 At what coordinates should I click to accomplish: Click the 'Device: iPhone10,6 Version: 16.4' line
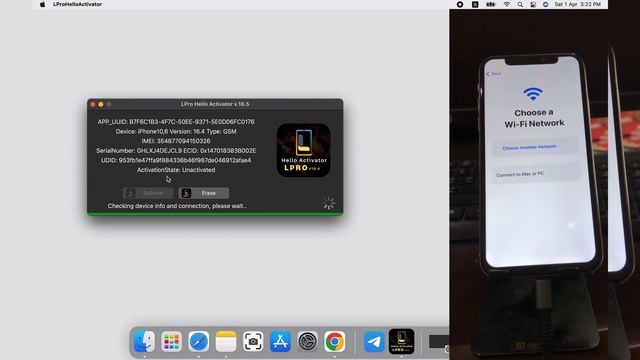tap(176, 131)
